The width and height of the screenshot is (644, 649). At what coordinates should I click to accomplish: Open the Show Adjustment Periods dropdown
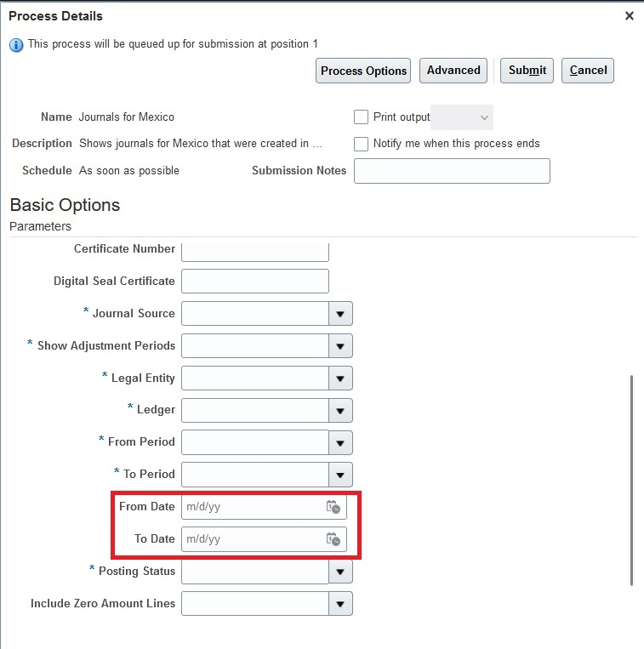tap(340, 346)
